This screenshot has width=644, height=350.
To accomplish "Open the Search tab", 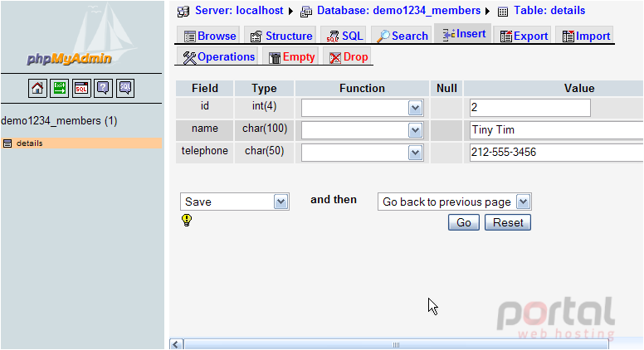I will click(x=402, y=36).
